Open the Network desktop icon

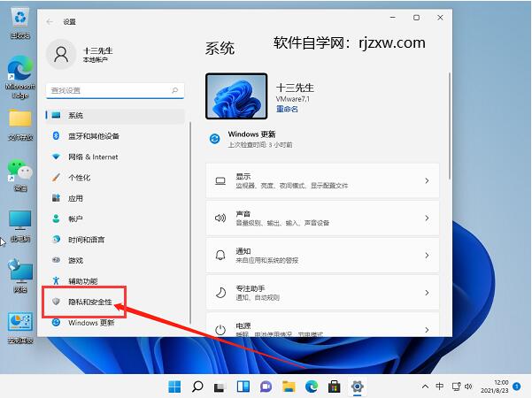point(20,276)
